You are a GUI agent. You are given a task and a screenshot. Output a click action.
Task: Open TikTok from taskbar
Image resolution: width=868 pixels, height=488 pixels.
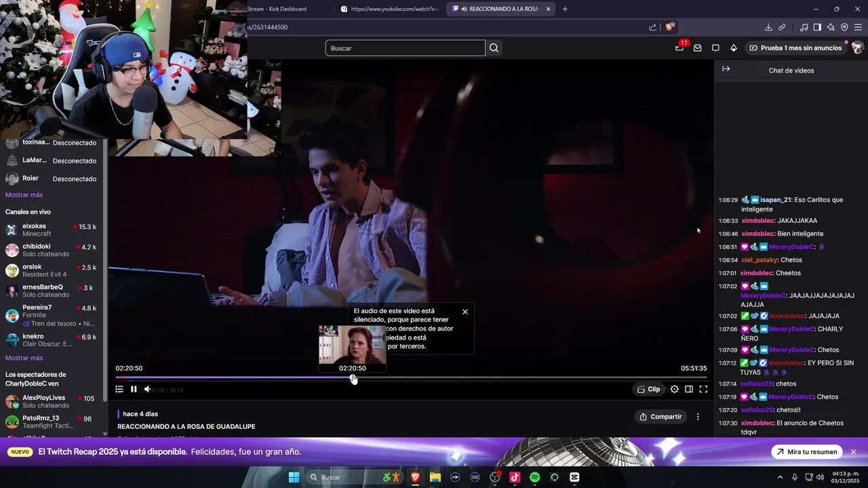tap(515, 477)
